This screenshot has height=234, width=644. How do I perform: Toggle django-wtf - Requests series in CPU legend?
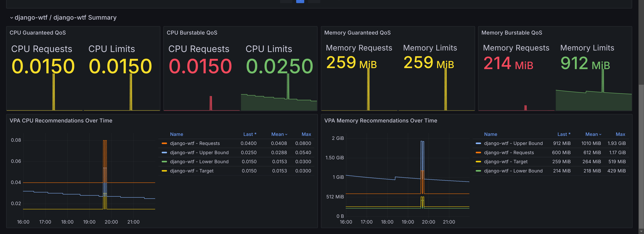pos(195,143)
